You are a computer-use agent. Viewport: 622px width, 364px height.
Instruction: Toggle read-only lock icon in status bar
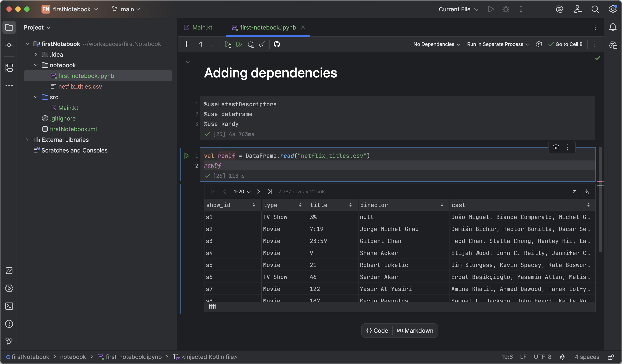(611, 357)
